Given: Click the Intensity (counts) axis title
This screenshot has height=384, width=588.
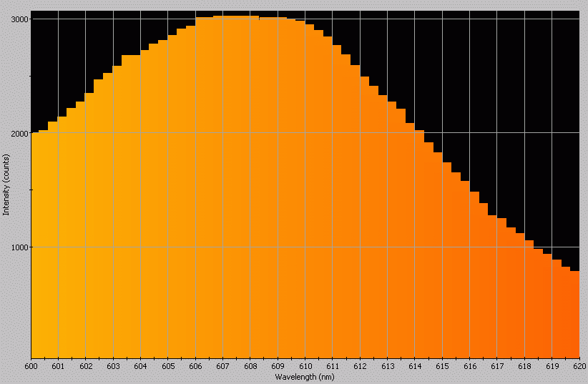Looking at the screenshot, I should point(6,184).
